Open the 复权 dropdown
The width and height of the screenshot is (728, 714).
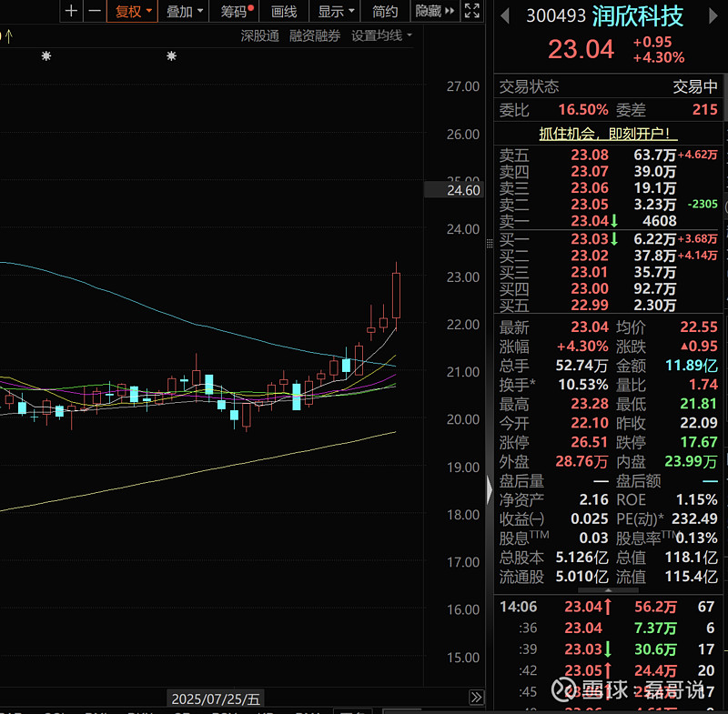click(x=132, y=11)
